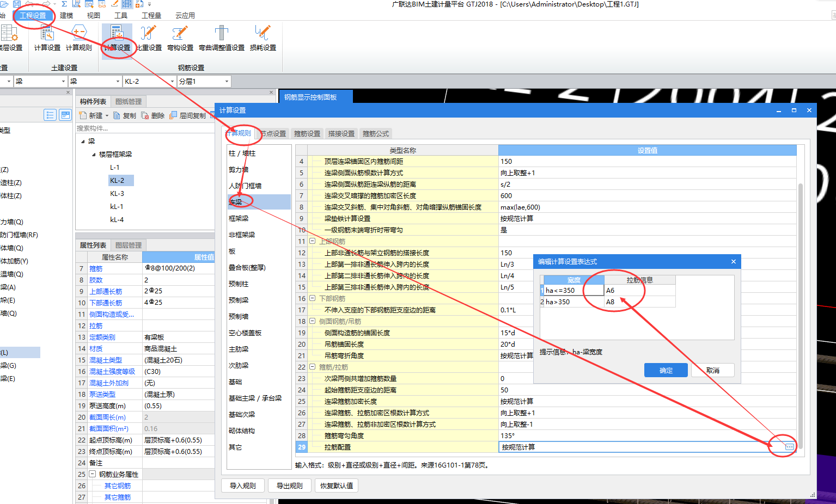Click 导入规则 button

point(243,485)
